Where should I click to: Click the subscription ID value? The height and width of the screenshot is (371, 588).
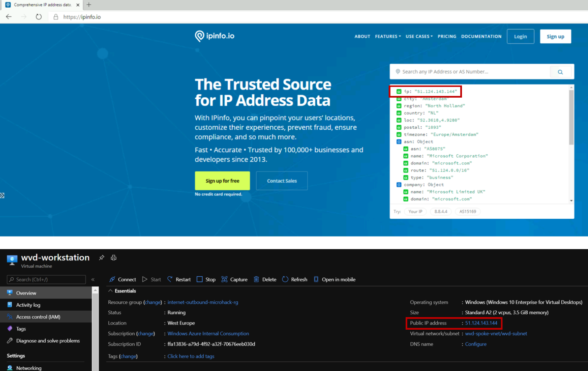point(211,344)
